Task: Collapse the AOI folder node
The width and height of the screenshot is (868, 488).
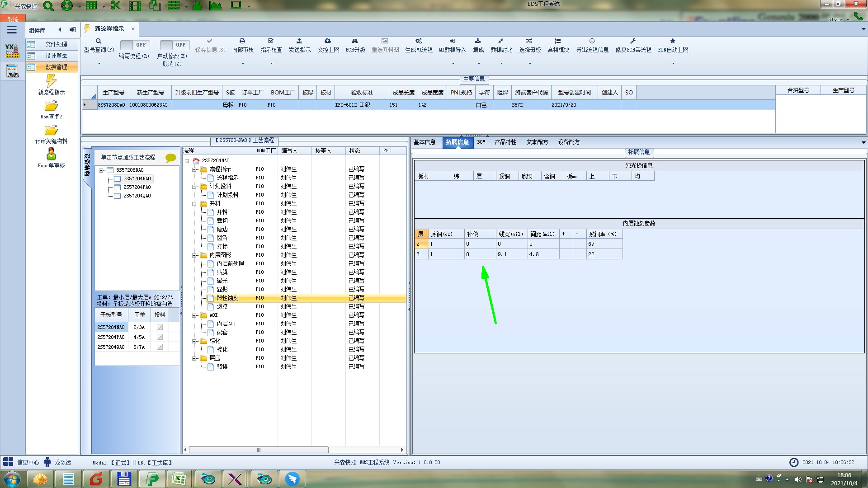Action: click(194, 315)
